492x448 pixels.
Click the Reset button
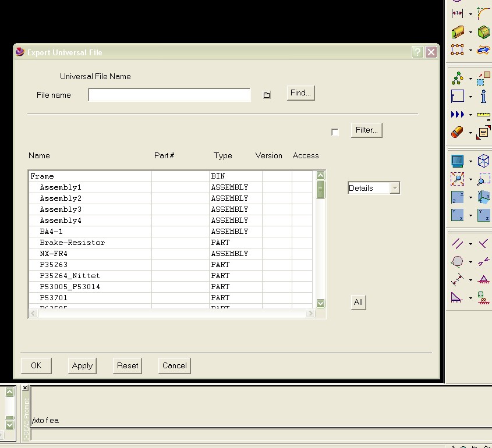(x=128, y=365)
